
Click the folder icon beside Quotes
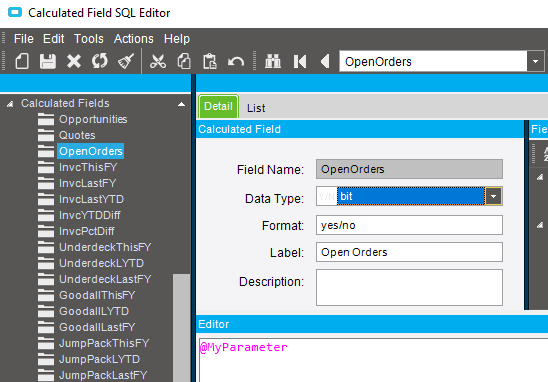point(46,135)
